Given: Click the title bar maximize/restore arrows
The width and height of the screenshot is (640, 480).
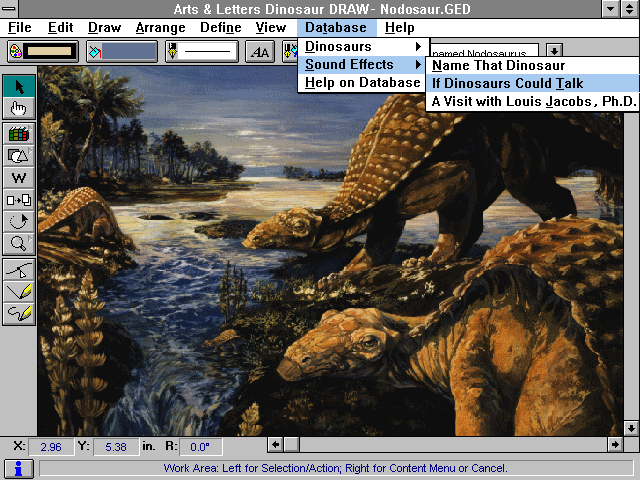Looking at the screenshot, I should (x=630, y=9).
